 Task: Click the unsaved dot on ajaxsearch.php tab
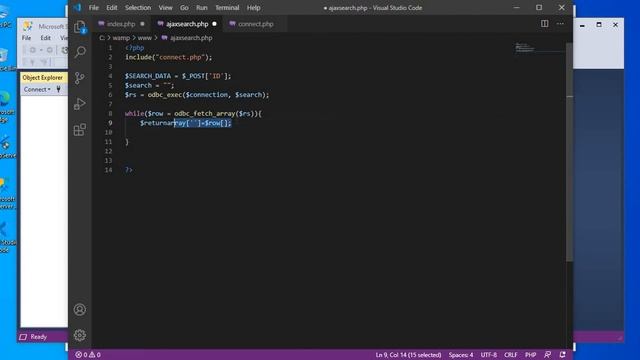click(x=214, y=24)
